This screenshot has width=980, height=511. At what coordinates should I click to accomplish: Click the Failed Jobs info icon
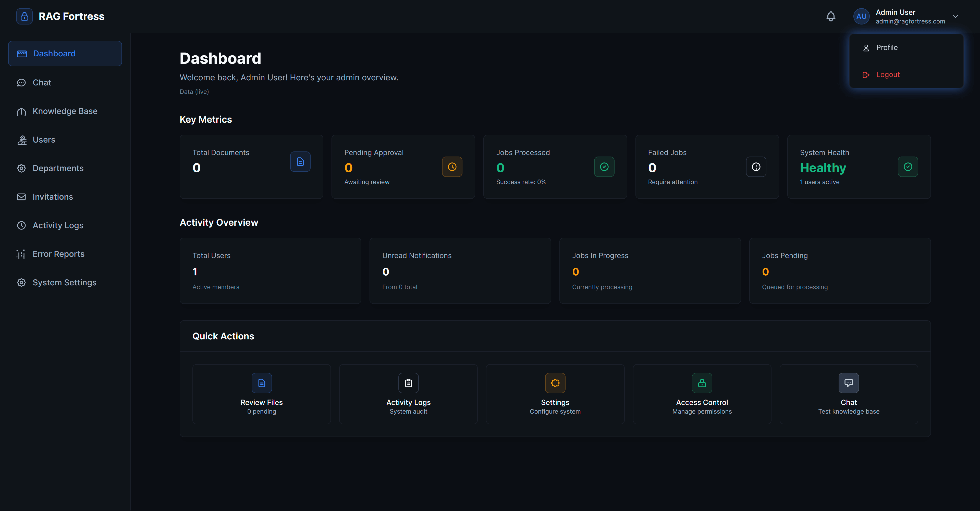pyautogui.click(x=755, y=167)
